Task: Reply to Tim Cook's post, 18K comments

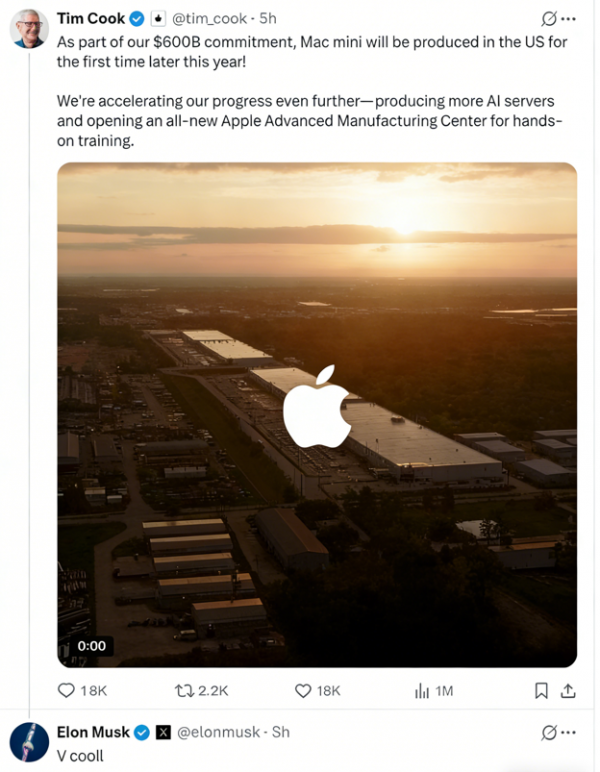Action: (x=82, y=691)
